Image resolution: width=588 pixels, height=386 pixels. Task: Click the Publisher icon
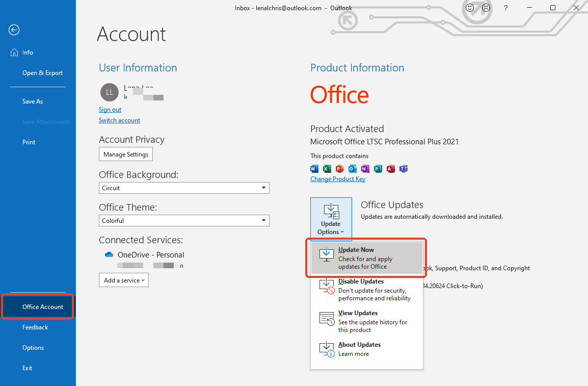pos(378,169)
